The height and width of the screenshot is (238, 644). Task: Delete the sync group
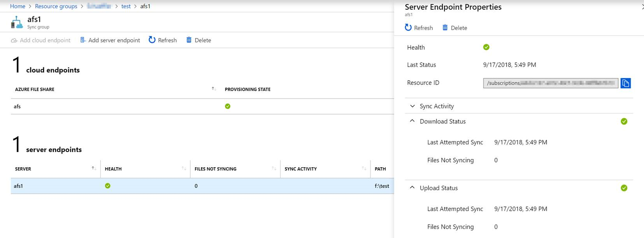pyautogui.click(x=198, y=40)
